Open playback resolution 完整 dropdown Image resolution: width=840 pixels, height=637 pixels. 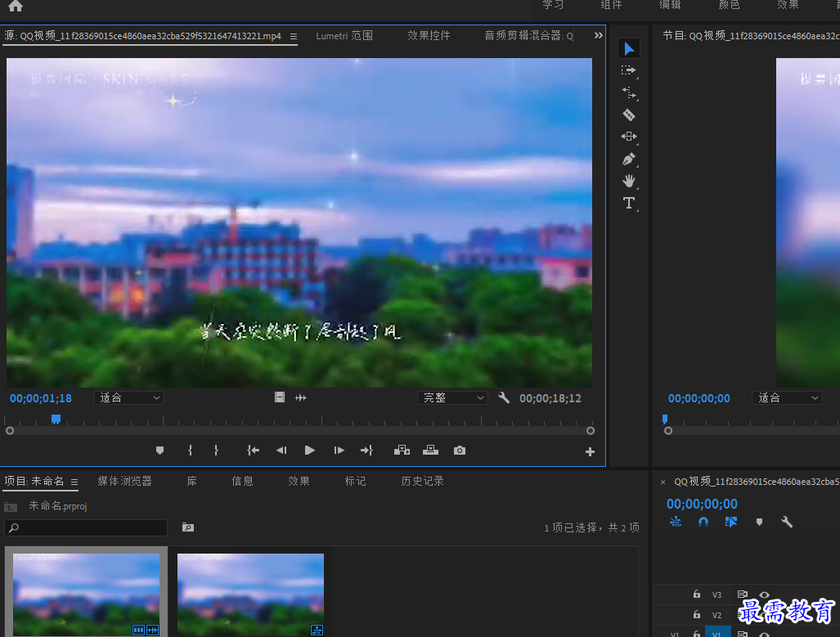coord(452,398)
